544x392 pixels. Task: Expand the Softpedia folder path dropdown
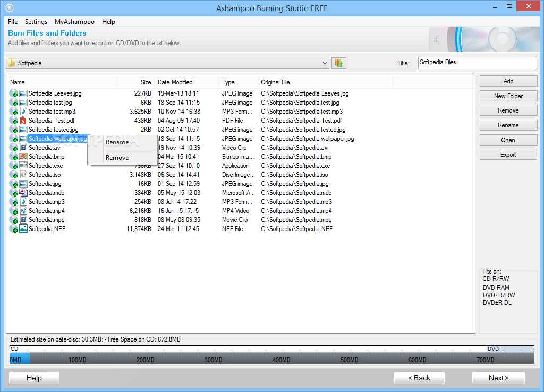click(325, 63)
